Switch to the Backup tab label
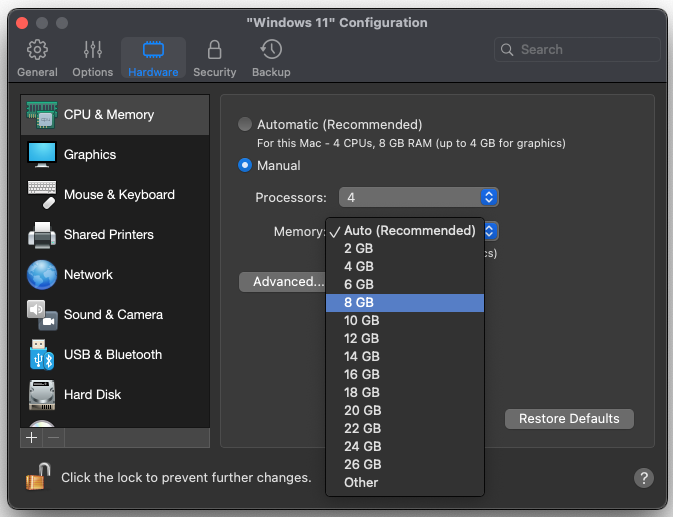Screen dimensions: 673x517 click(271, 72)
